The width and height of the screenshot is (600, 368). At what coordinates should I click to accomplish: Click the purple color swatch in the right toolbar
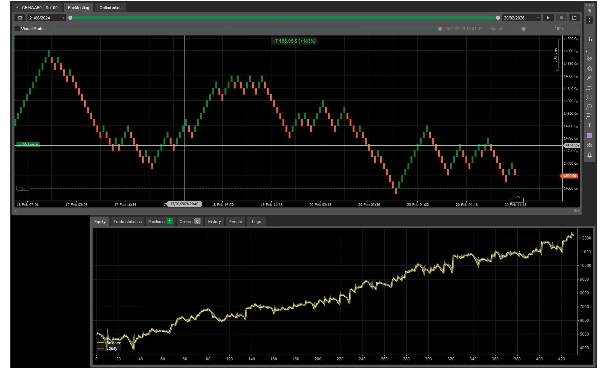(x=590, y=135)
